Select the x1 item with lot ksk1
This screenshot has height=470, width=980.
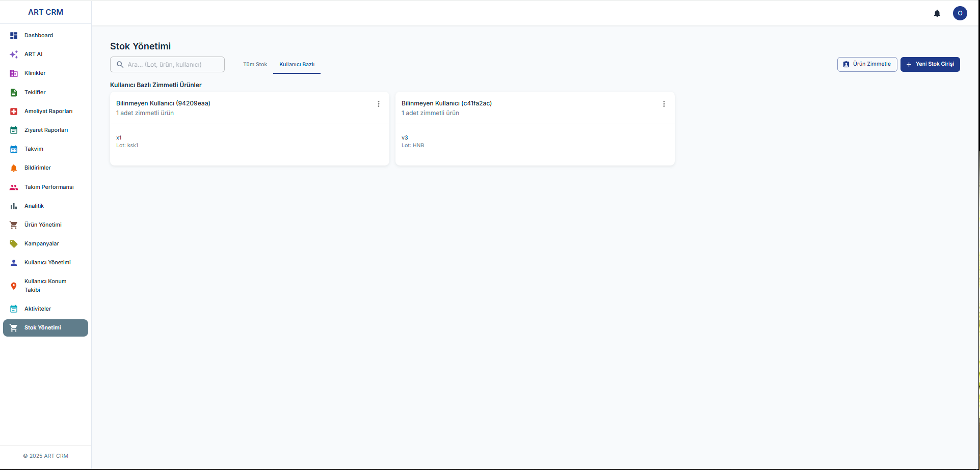coord(127,142)
